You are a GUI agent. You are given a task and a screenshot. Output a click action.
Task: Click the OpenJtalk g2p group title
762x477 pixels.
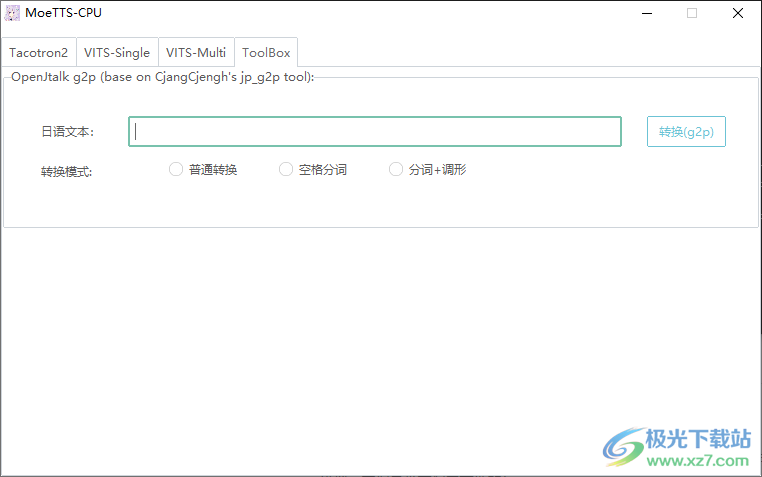pos(162,77)
